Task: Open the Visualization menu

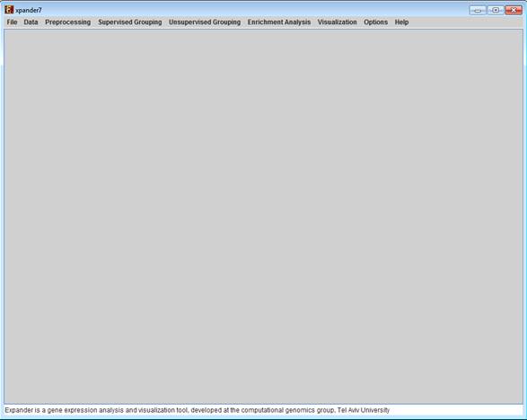Action: click(x=337, y=22)
